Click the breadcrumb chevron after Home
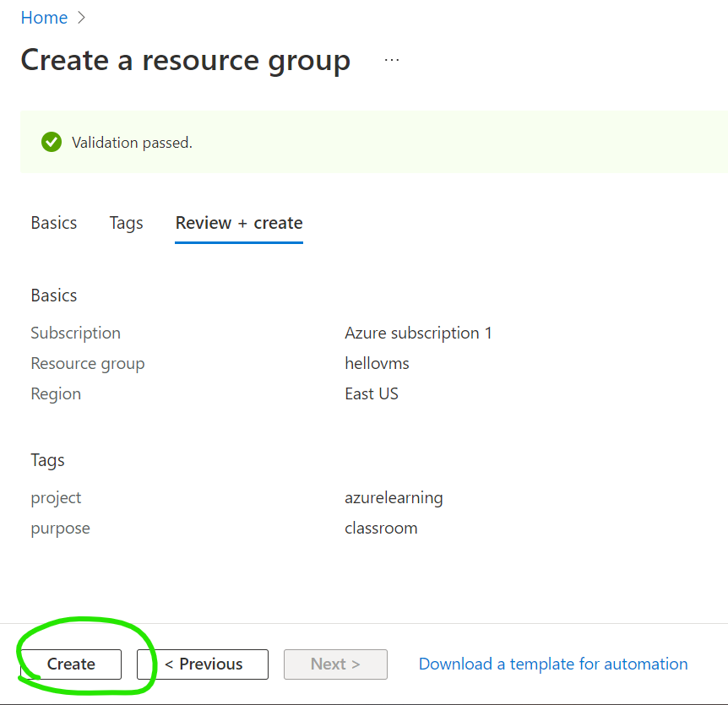 81,18
